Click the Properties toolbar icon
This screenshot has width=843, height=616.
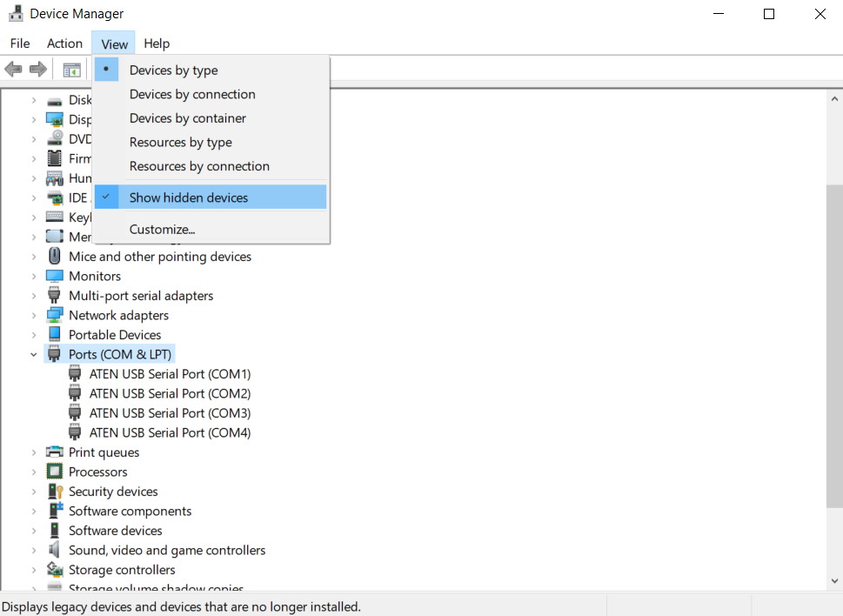[x=71, y=70]
